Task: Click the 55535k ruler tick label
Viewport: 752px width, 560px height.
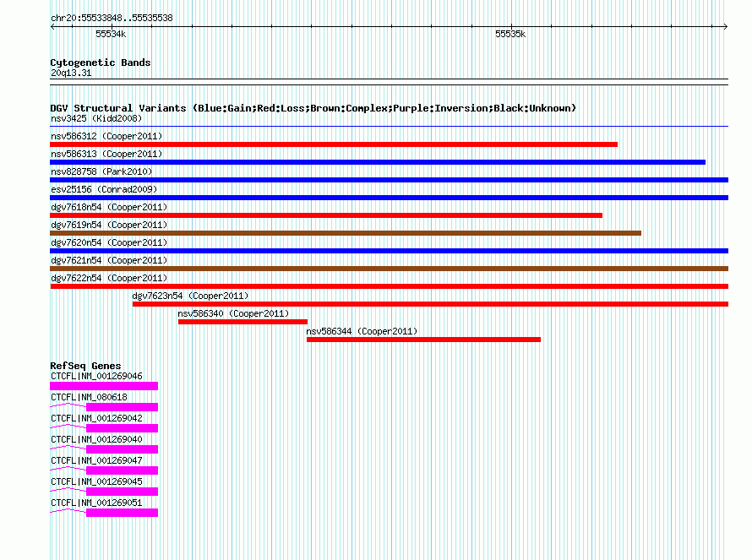Action: click(510, 34)
